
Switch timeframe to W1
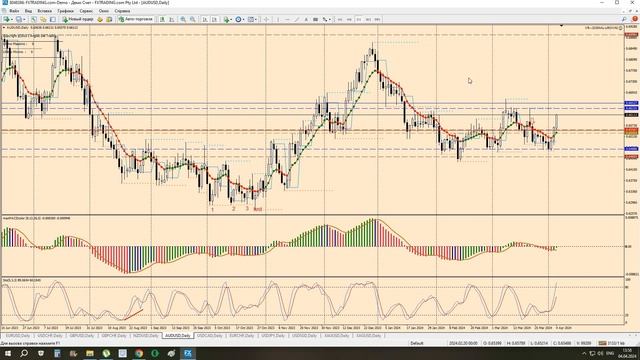pos(368,19)
